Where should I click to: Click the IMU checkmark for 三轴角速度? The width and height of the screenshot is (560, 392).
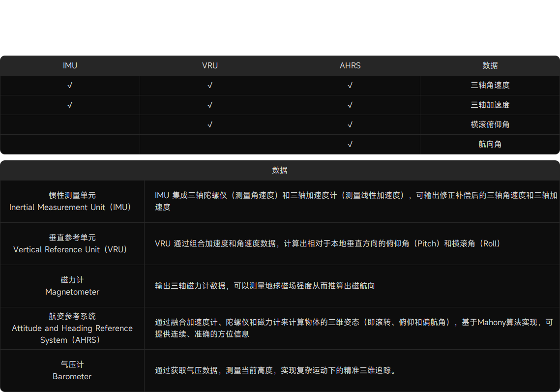[70, 85]
